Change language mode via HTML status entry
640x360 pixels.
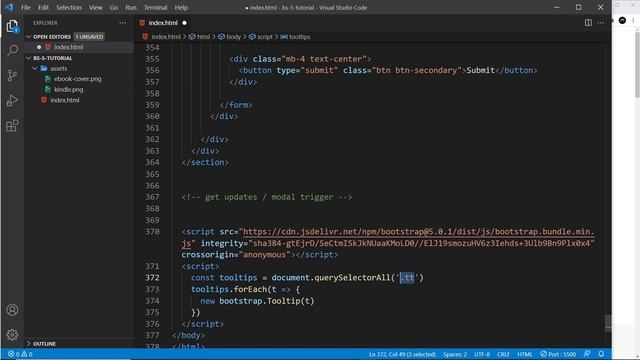click(524, 354)
